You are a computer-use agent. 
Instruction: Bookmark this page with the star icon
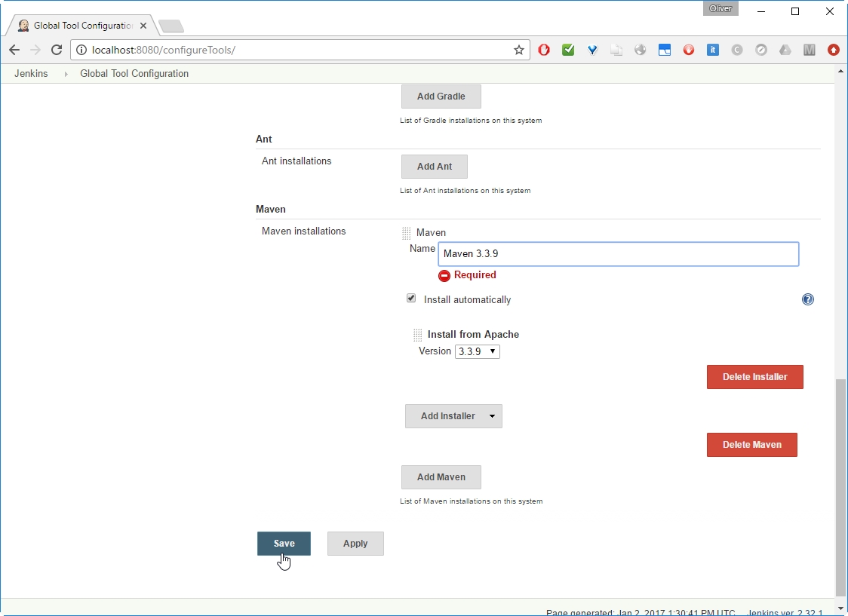pyautogui.click(x=519, y=50)
